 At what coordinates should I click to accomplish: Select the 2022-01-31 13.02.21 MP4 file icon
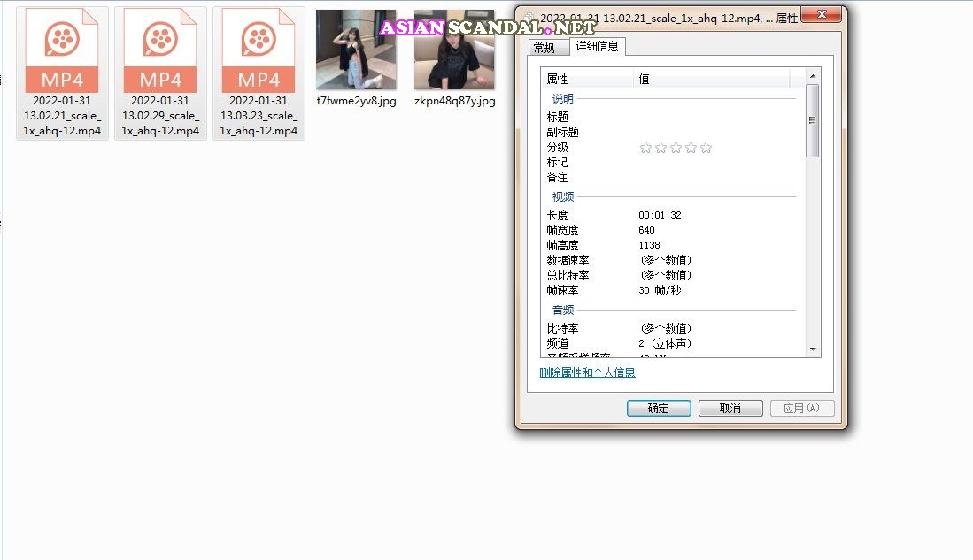(62, 50)
